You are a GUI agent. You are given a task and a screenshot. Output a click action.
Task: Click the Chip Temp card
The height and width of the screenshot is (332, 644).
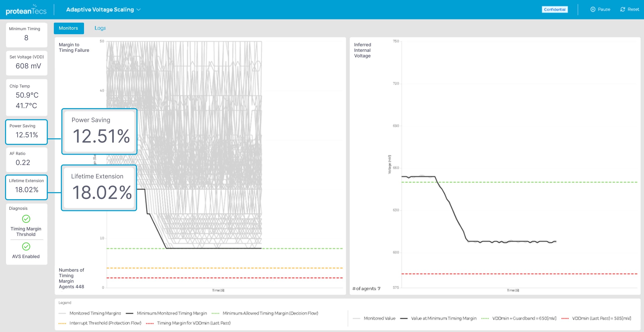[x=27, y=97]
